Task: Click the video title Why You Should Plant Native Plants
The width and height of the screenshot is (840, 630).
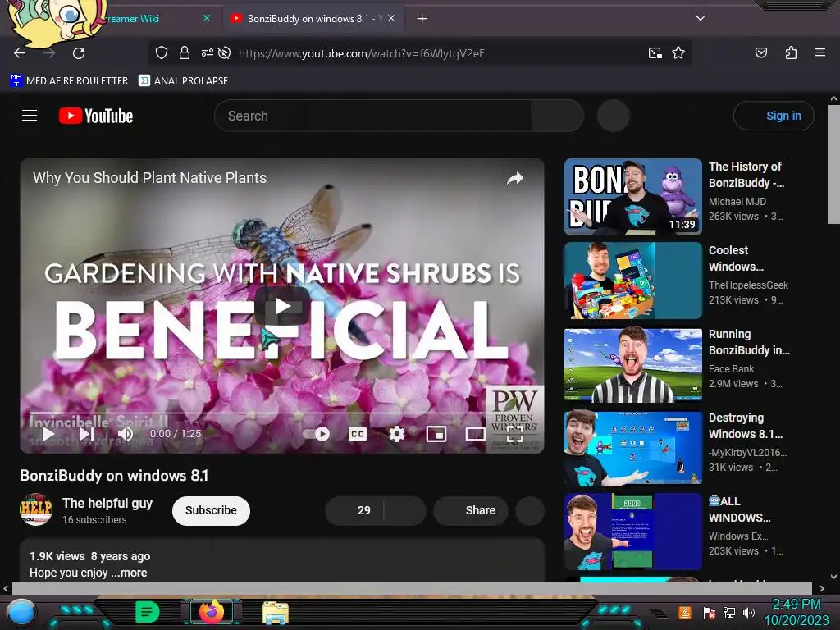Action: tap(149, 178)
